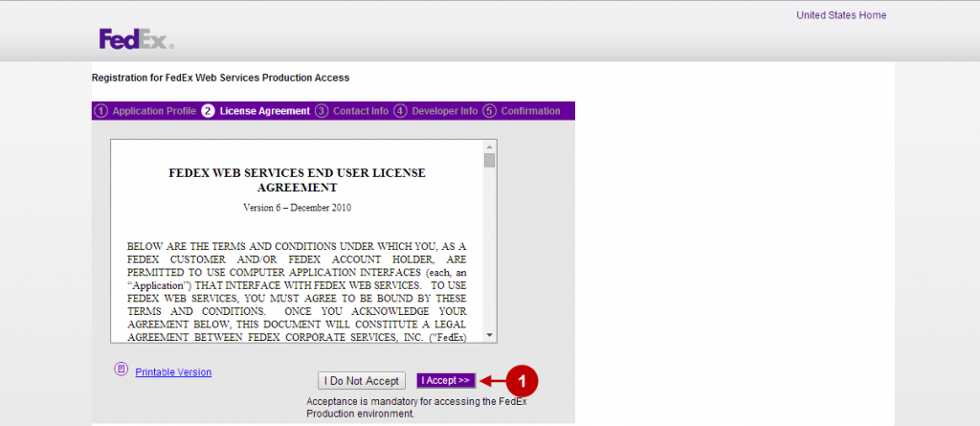Click the step 4 circle number icon
Image resolution: width=980 pixels, height=426 pixels.
(x=400, y=111)
